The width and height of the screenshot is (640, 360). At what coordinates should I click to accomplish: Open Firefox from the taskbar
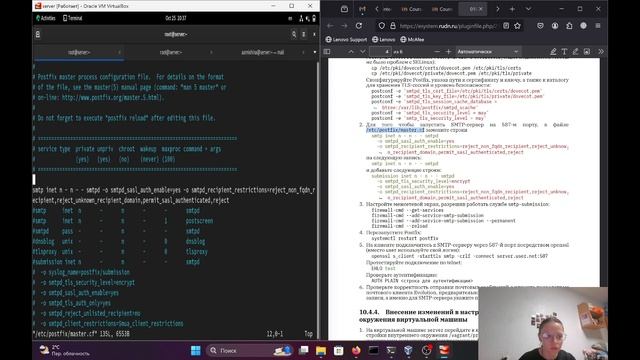click(x=356, y=350)
